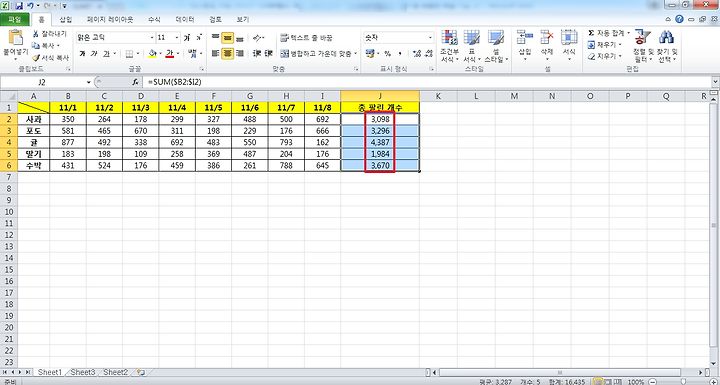This screenshot has width=720, height=385.
Task: Open the font size dropdown showing 11
Action: (177, 38)
